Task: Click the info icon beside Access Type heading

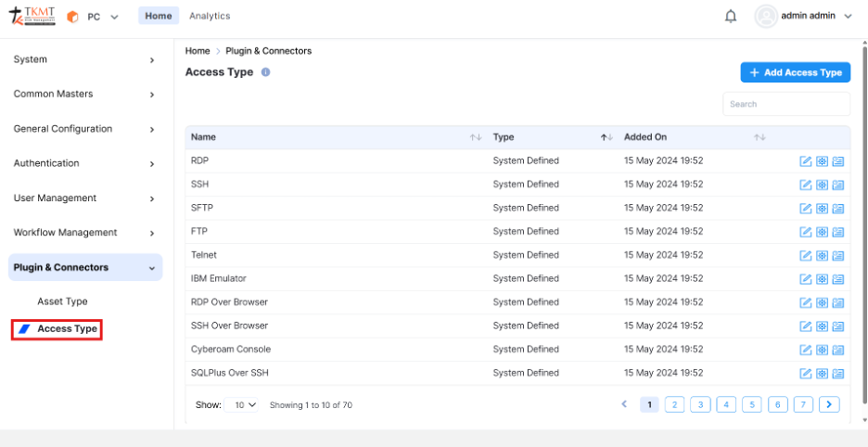Action: tap(266, 72)
